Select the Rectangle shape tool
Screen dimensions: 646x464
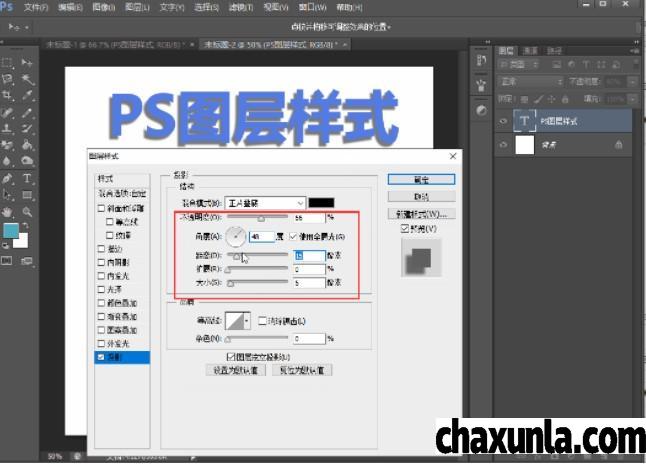pos(27,195)
